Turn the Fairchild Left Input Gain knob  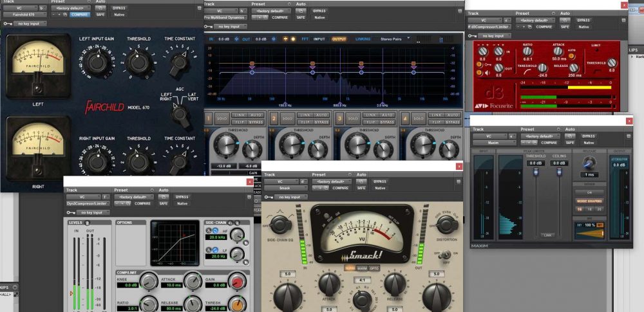pyautogui.click(x=97, y=62)
